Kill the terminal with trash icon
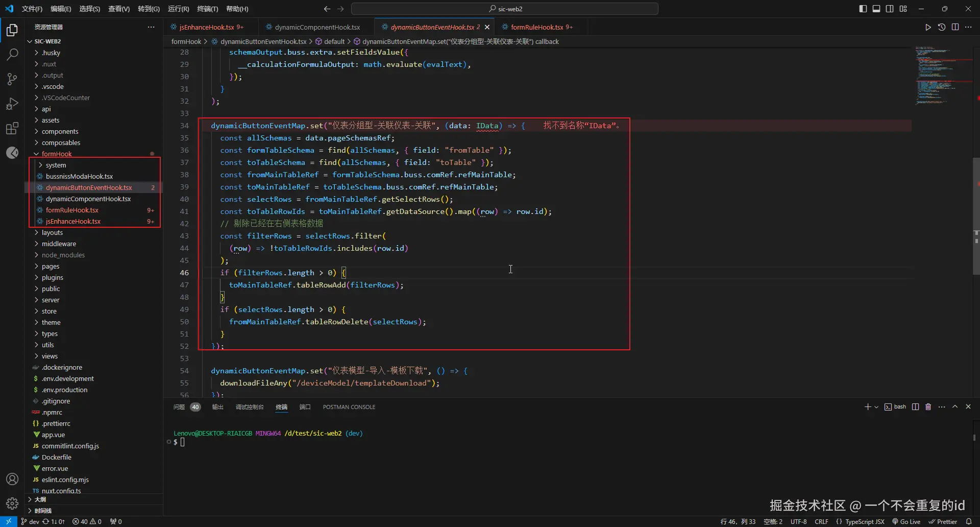Viewport: 980px width, 527px height. click(928, 407)
